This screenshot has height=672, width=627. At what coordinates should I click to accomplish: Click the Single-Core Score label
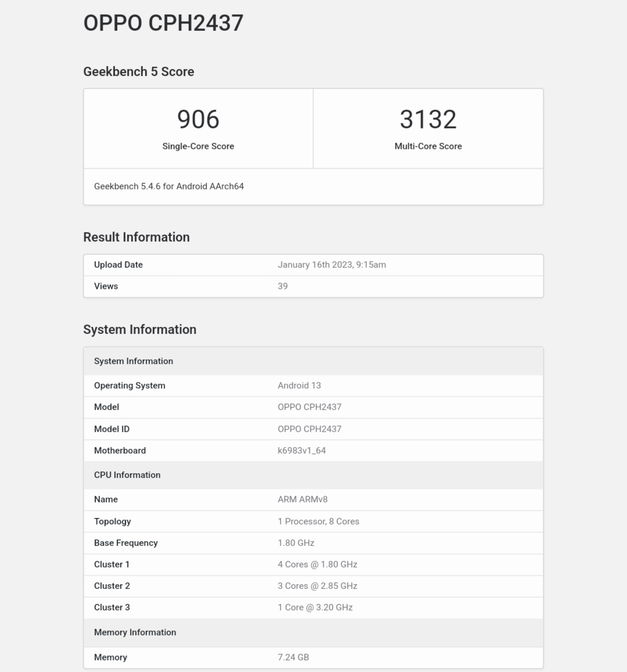[198, 146]
